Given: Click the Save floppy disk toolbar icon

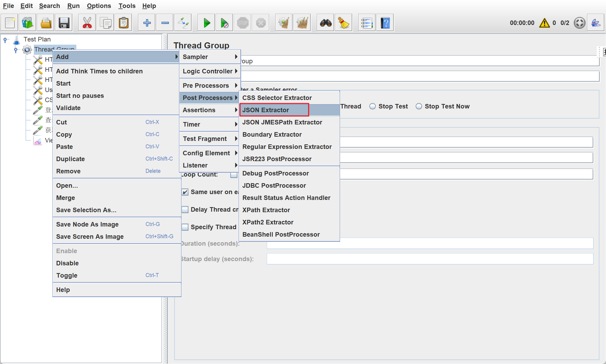Looking at the screenshot, I should tap(64, 23).
